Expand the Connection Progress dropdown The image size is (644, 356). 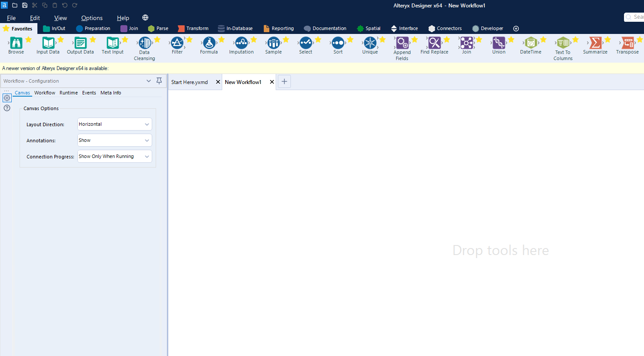pyautogui.click(x=147, y=156)
